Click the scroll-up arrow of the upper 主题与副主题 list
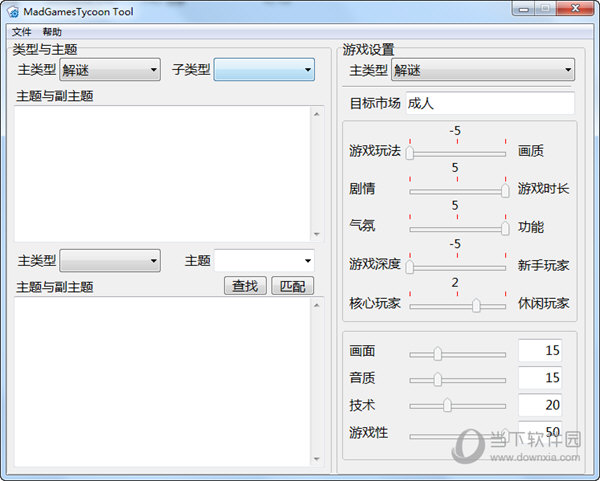 coord(316,114)
